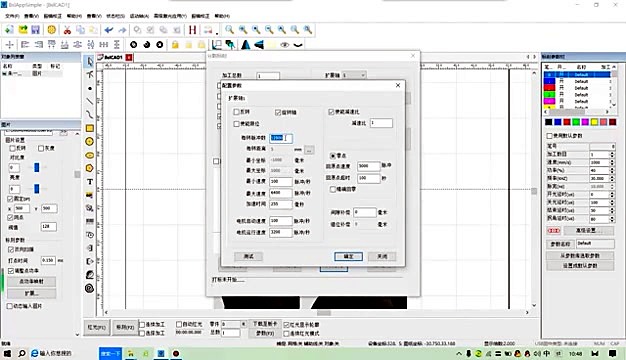Toggle the 固定DPI checkbox
The height and width of the screenshot is (360, 626).
(10, 199)
